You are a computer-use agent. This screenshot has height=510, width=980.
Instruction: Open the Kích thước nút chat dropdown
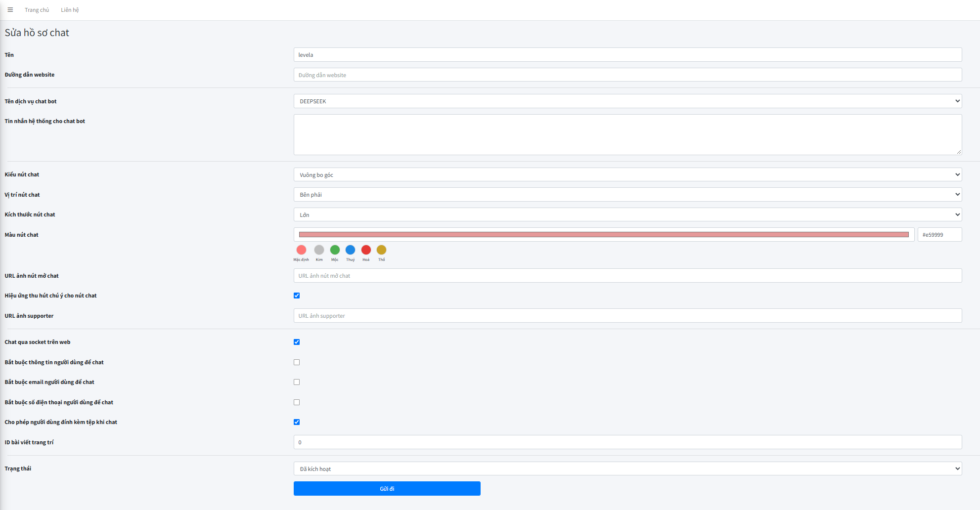[x=627, y=215]
